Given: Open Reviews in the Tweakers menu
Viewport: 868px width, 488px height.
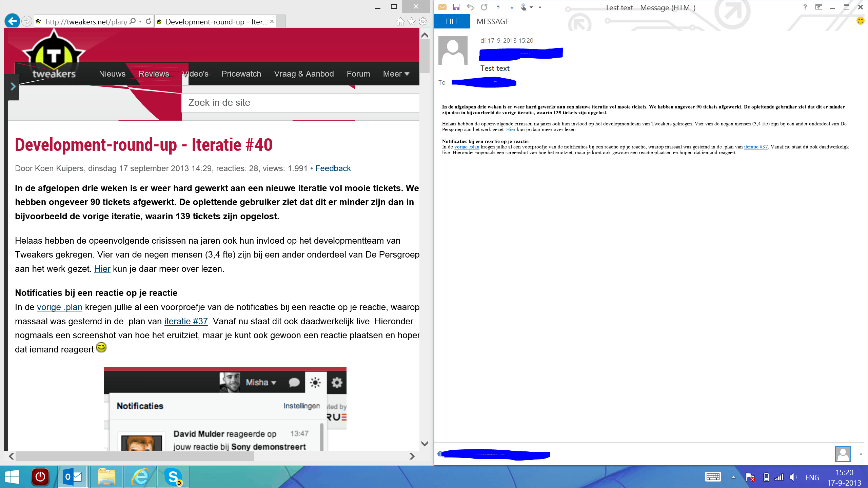Looking at the screenshot, I should [x=154, y=74].
